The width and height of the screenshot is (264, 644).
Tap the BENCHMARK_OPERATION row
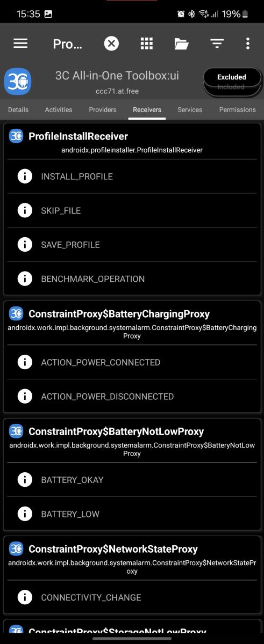[x=132, y=279]
